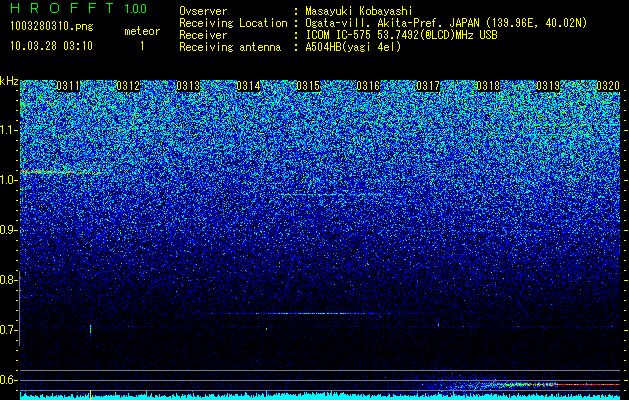The height and width of the screenshot is (400, 629).
Task: Click the Receiving Location field label
Action: coord(233,23)
